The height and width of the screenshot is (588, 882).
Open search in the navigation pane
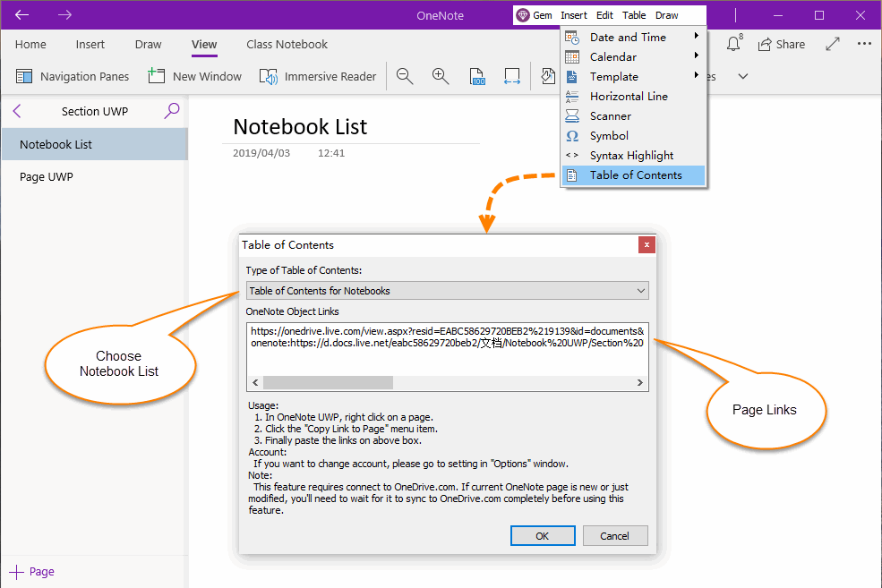point(172,111)
